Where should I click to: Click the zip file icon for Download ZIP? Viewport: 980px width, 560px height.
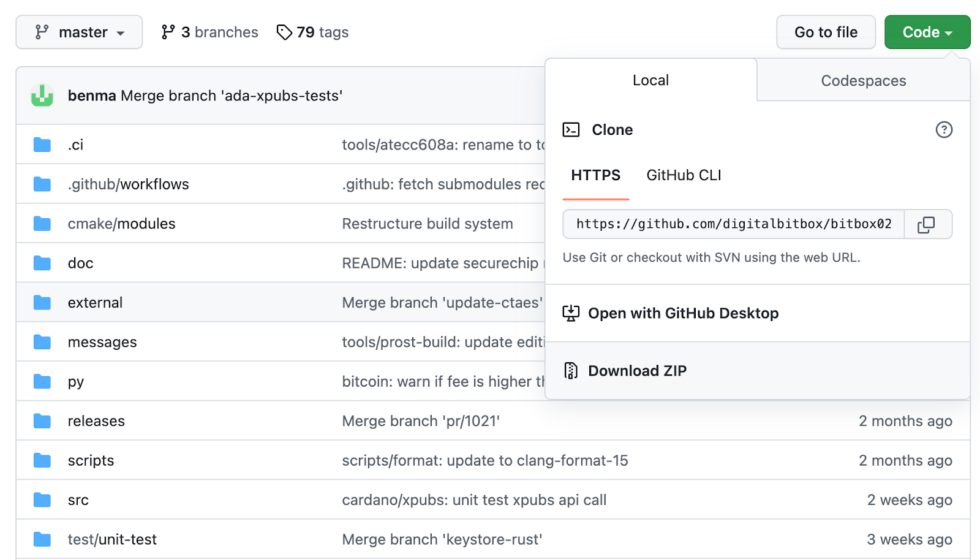[x=571, y=371]
